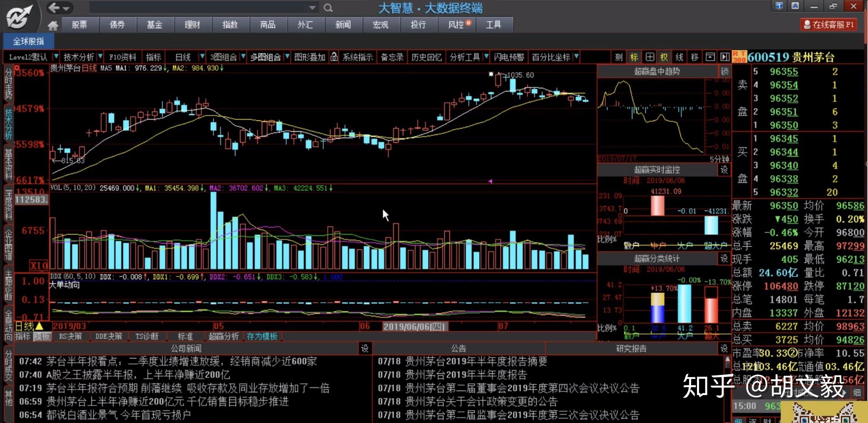This screenshot has width=868, height=423.
Task: Click the X10 volume scale button
Action: coord(39,265)
